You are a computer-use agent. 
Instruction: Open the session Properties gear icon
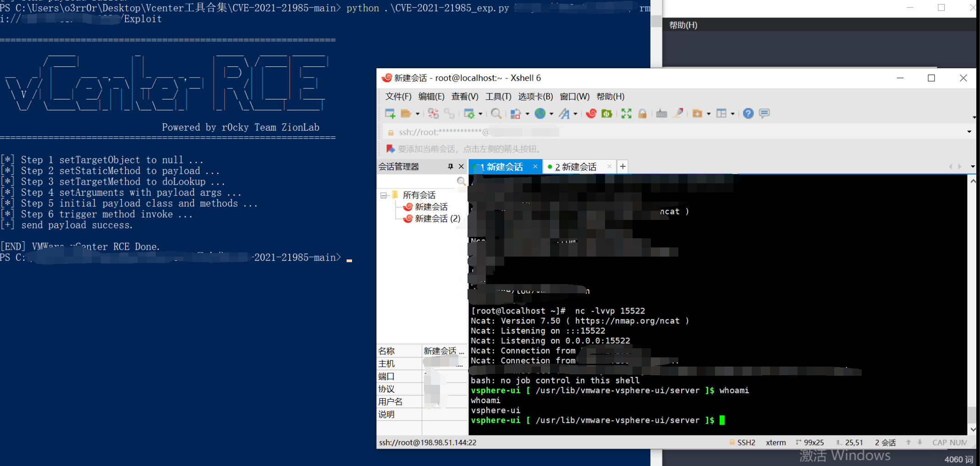[469, 114]
